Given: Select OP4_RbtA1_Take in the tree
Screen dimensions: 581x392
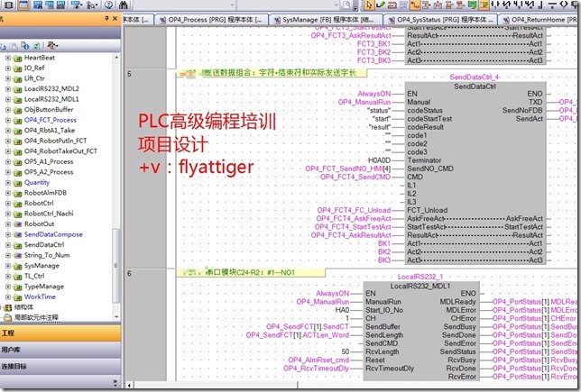Looking at the screenshot, I should 50,131.
